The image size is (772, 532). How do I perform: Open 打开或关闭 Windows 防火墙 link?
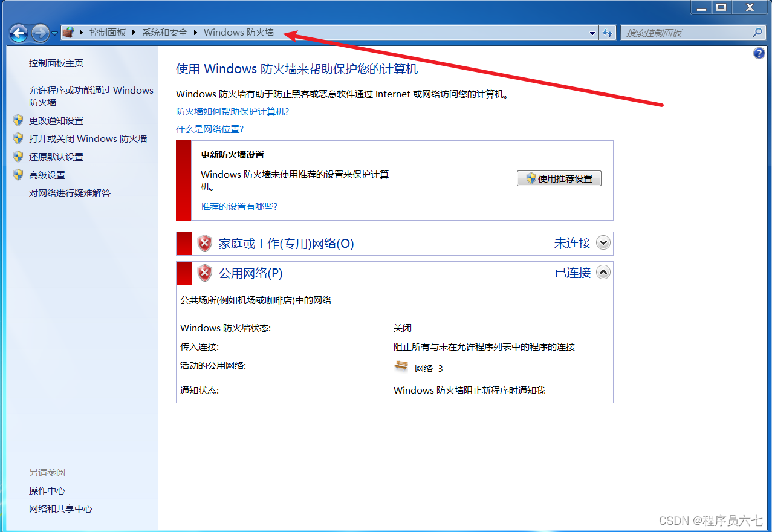tap(88, 138)
